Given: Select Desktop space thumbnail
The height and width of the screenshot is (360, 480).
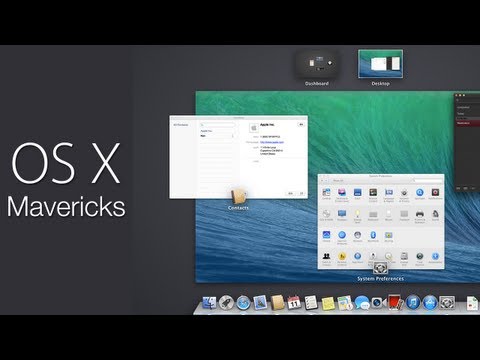Looking at the screenshot, I should (x=380, y=64).
